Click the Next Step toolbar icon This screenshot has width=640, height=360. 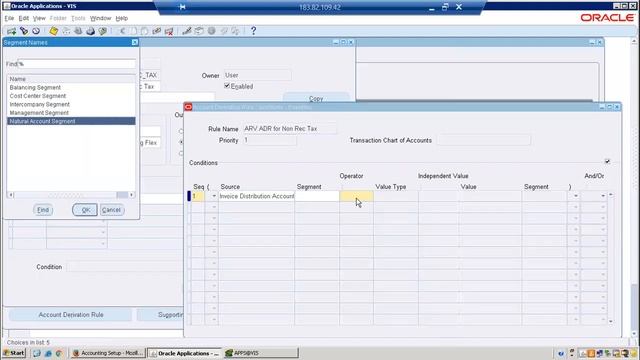pyautogui.click(x=66, y=31)
